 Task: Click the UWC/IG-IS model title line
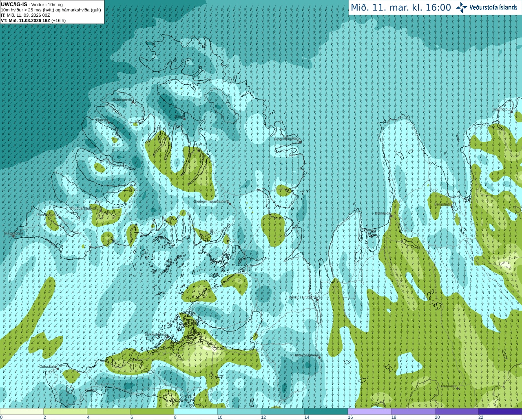(x=32, y=4)
